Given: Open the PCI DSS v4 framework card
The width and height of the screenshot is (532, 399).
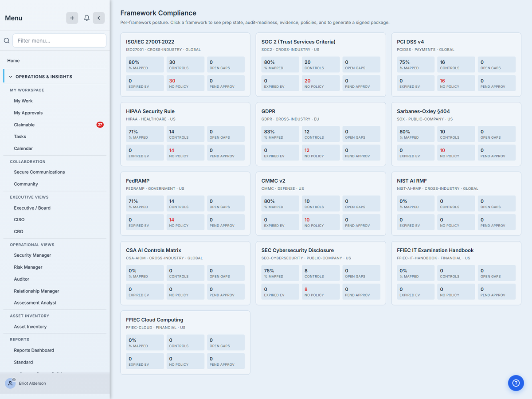Looking at the screenshot, I should (456, 64).
